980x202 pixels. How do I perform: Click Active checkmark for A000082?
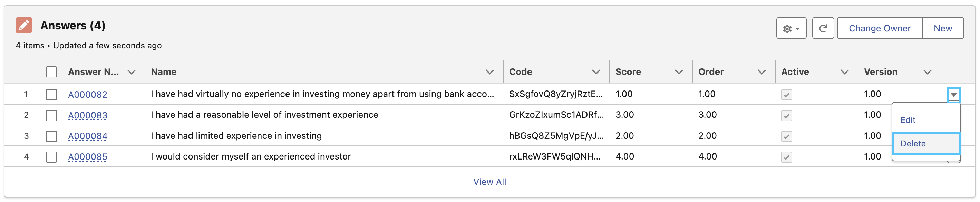(786, 95)
